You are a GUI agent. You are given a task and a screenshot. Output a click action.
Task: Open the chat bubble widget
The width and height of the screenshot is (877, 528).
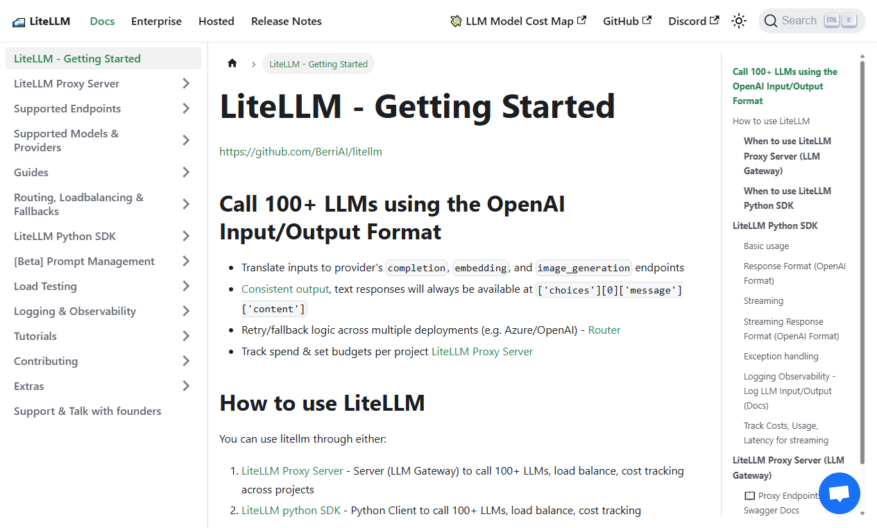point(840,493)
